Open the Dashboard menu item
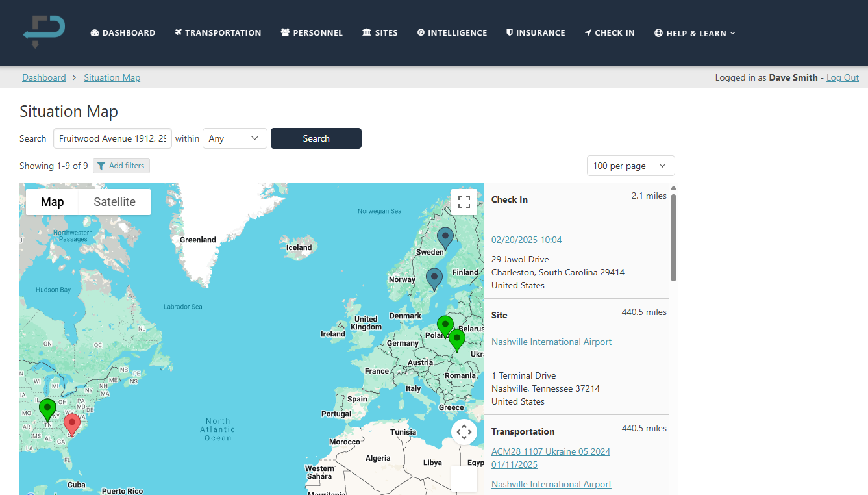The image size is (868, 495). (x=123, y=32)
